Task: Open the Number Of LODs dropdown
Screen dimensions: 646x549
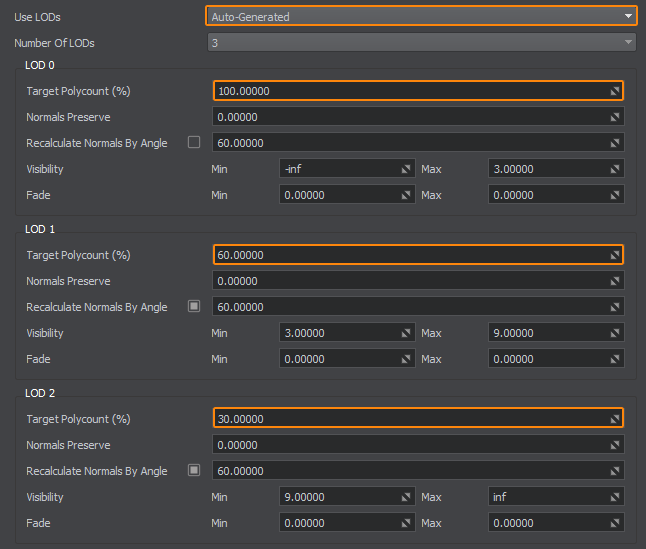Action: pyautogui.click(x=420, y=42)
